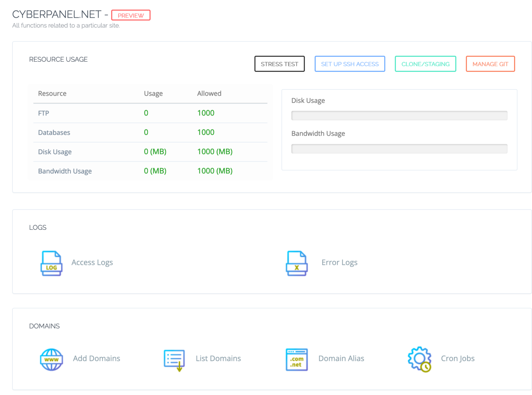Viewport: 532px width, 395px height.
Task: Click the Access Logs label link
Action: click(92, 262)
